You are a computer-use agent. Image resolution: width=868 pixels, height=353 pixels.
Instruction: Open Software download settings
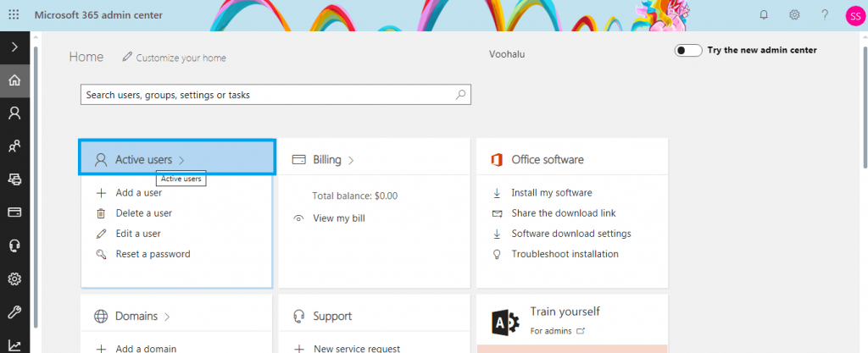[571, 234]
